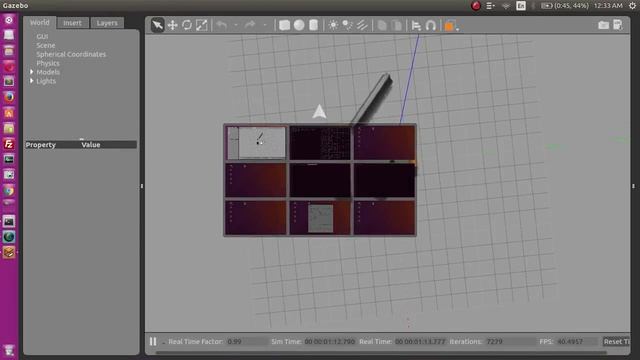Image resolution: width=640 pixels, height=360 pixels.
Task: Activate the scale mode tool
Action: pyautogui.click(x=202, y=25)
